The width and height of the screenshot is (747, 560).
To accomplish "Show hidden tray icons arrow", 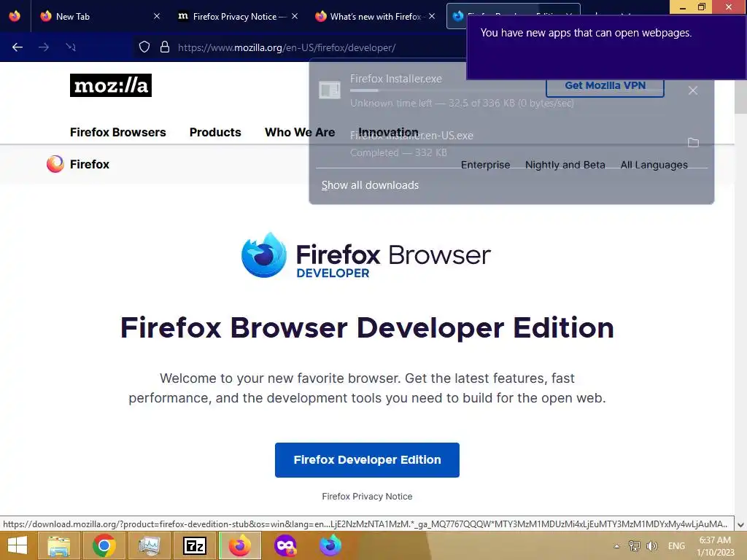I will [616, 546].
